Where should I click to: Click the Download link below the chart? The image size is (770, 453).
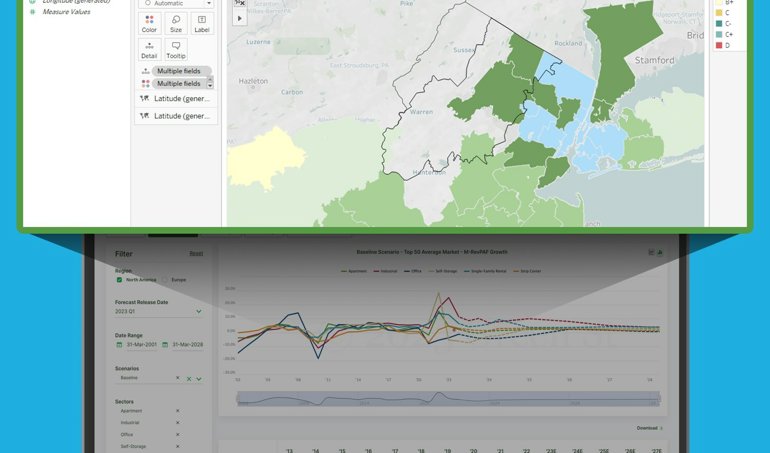(x=649, y=428)
